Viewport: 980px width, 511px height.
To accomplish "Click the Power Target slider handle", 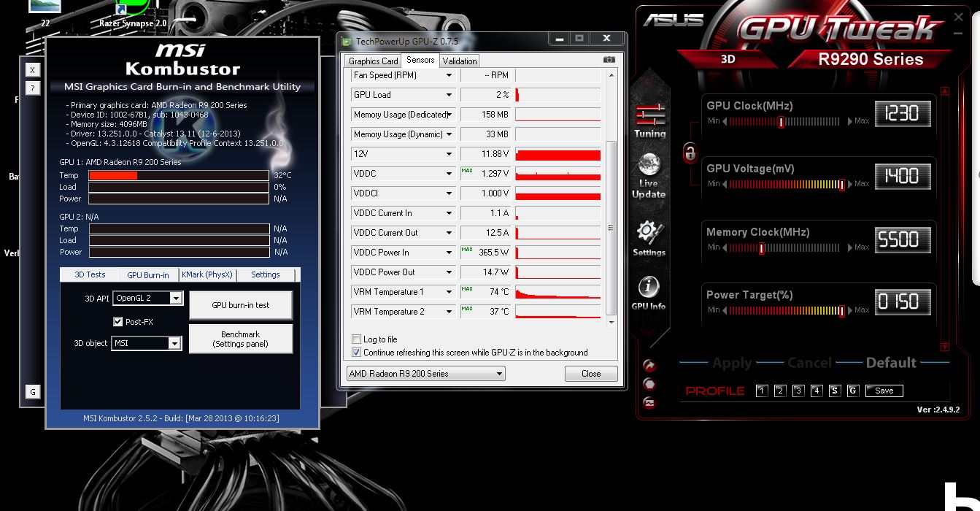I will coord(841,310).
